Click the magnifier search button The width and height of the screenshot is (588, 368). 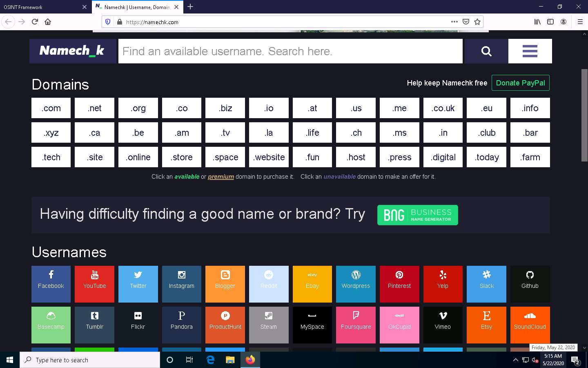click(x=486, y=51)
